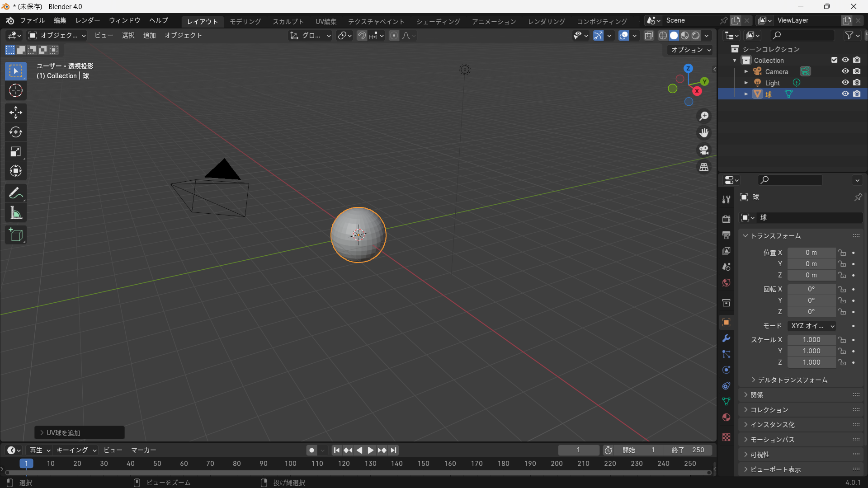Open the Modifiers wrench properties tab
This screenshot has height=488, width=868.
tap(726, 338)
